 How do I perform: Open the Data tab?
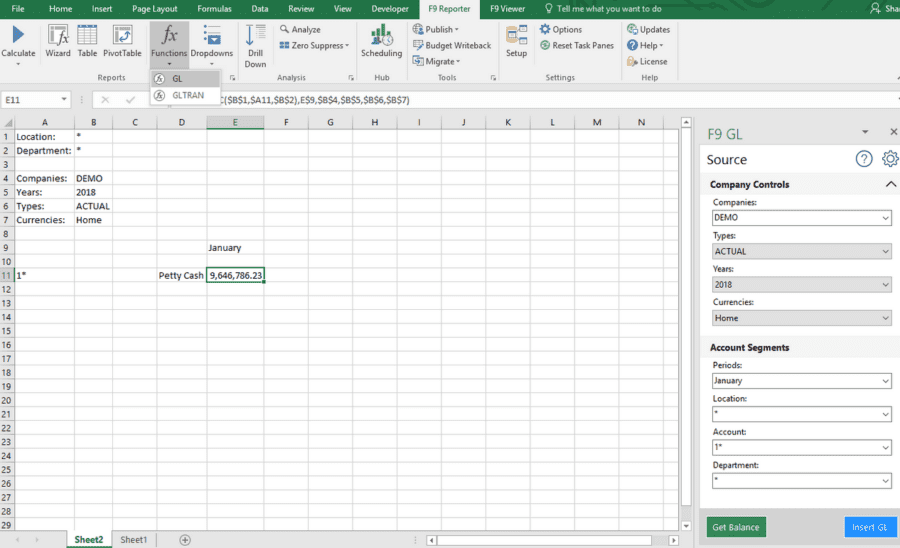coord(259,9)
